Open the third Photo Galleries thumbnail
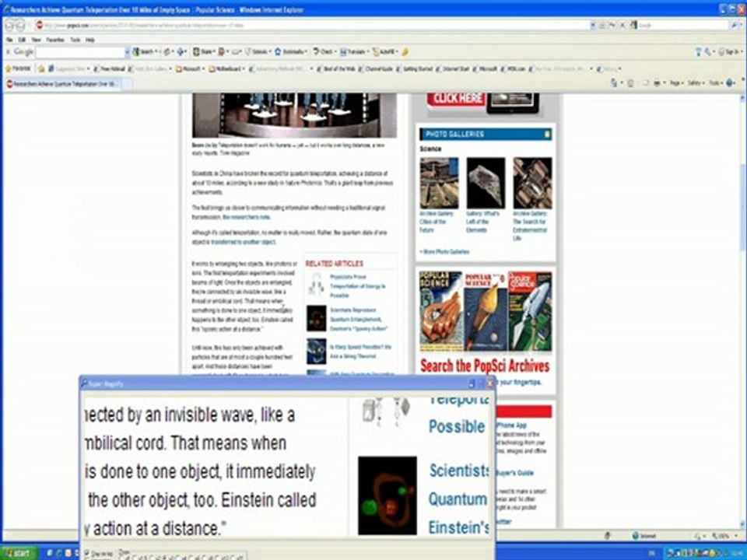Viewport: 747px width, 560px height. click(532, 184)
